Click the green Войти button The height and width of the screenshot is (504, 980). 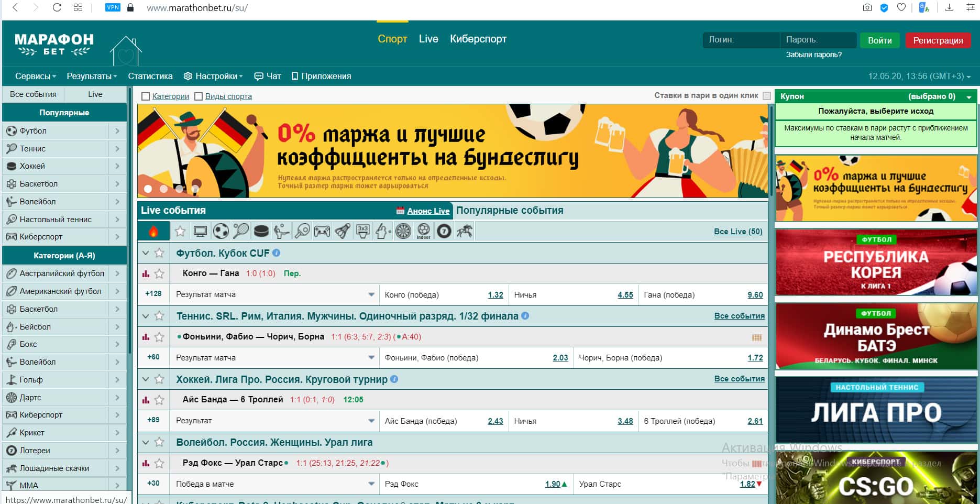tap(879, 40)
